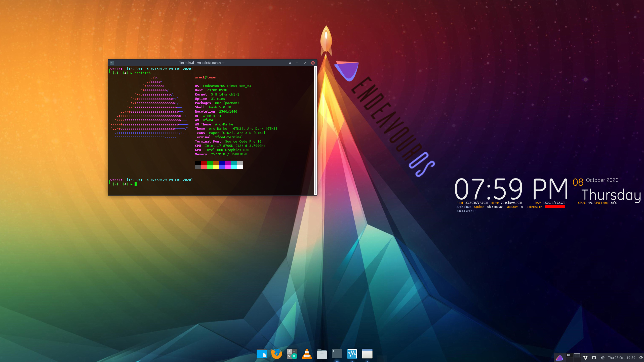The image size is (644, 362).
Task: Click the Terminal icon in the dock
Action: click(337, 354)
